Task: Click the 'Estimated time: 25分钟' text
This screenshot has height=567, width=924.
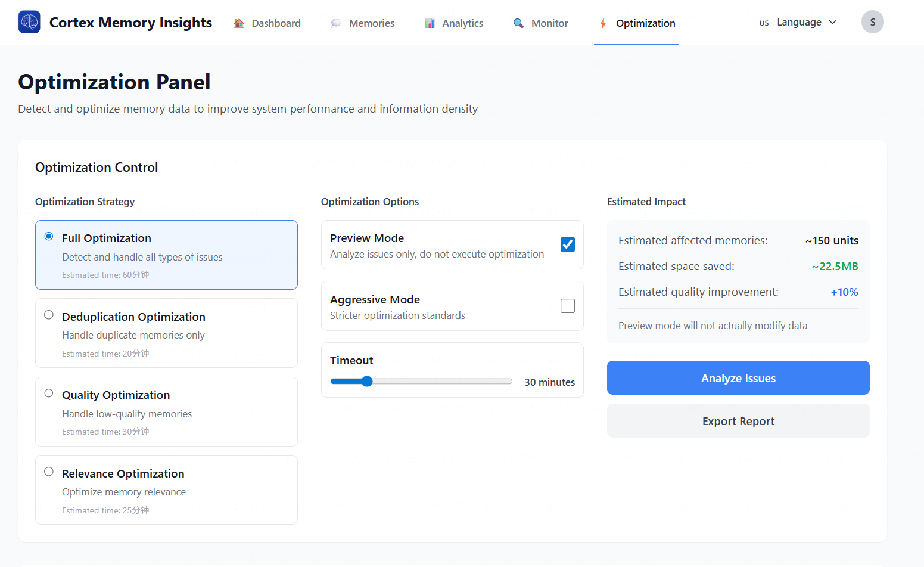Action: click(105, 510)
